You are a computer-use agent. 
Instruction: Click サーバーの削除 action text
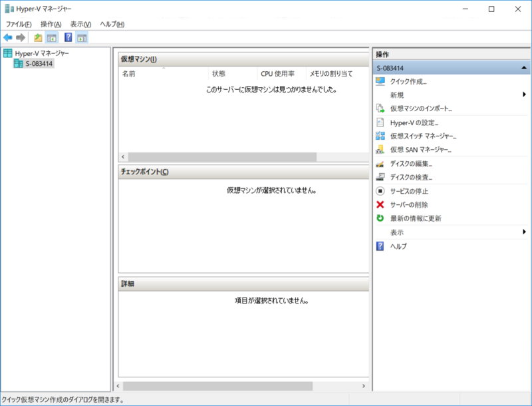409,205
